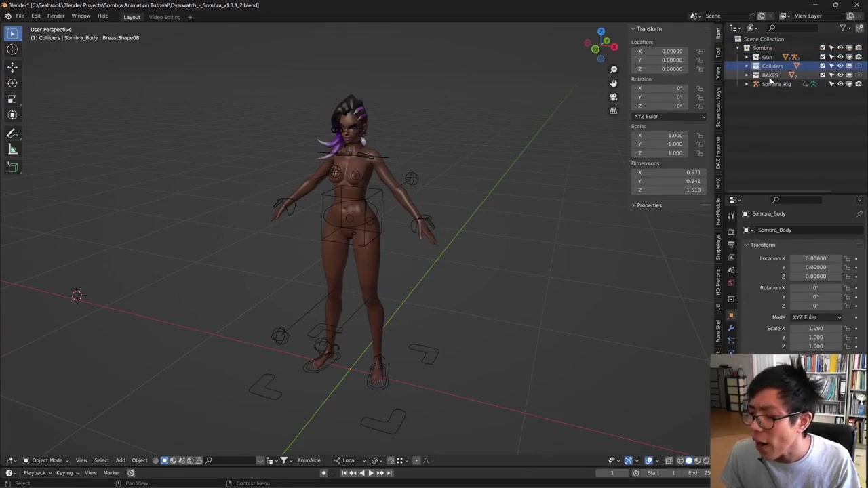
Task: Open the XYZ Euler rotation mode dropdown
Action: 669,117
